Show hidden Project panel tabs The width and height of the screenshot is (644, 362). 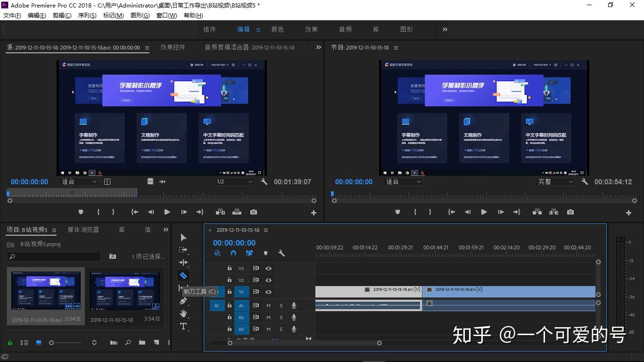(165, 230)
